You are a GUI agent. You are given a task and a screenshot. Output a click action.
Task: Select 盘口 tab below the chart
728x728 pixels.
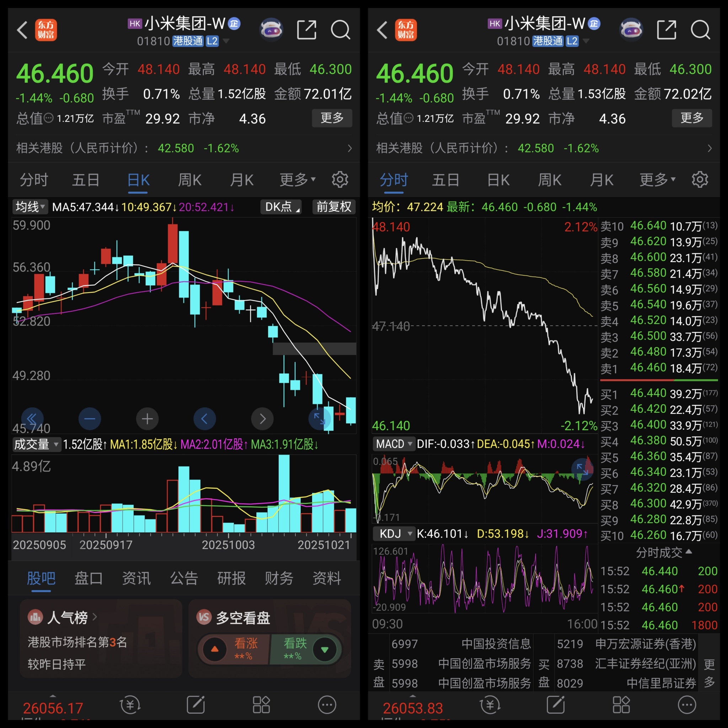coord(88,578)
